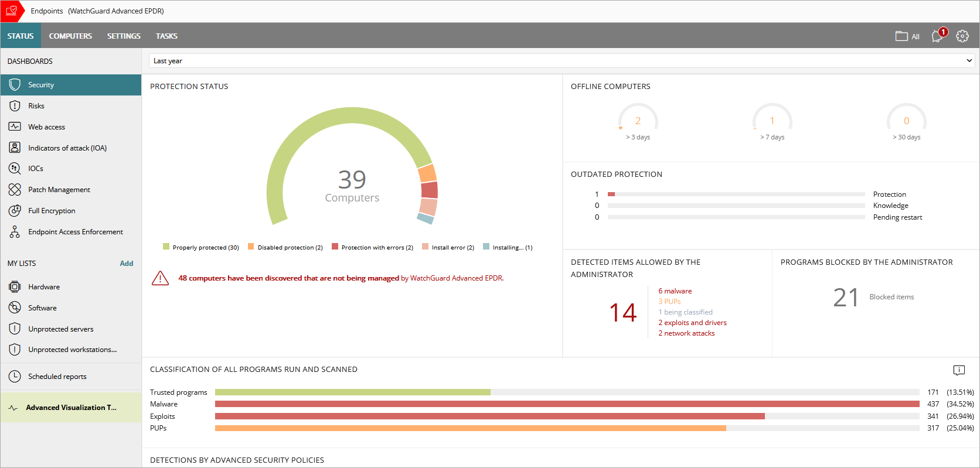
Task: Click the Malware classification progress bar
Action: 567,404
